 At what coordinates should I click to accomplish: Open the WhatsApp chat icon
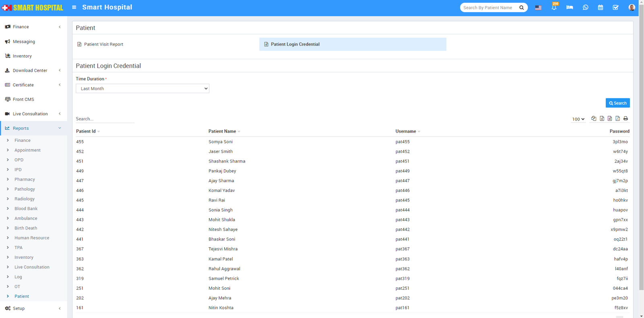click(585, 8)
